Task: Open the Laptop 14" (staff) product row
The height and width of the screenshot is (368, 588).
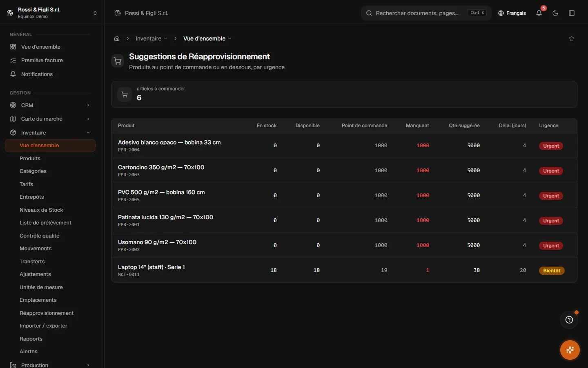Action: tap(344, 270)
